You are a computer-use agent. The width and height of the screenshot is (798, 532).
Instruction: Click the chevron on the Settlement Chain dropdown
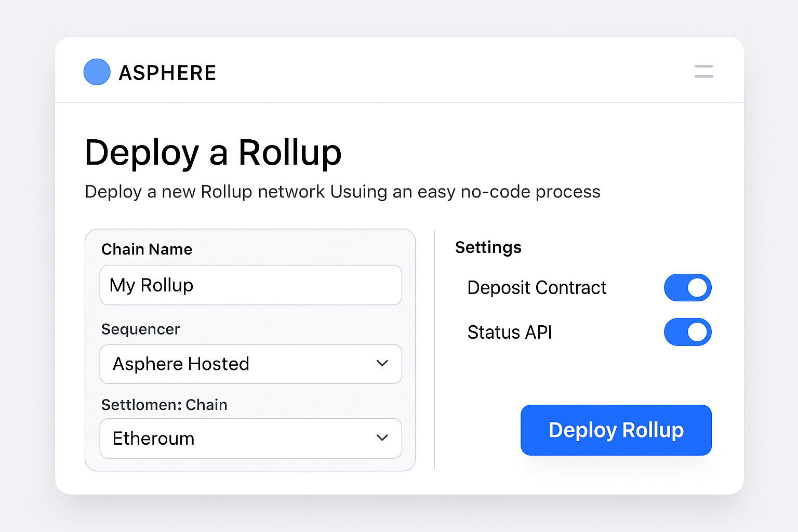point(382,438)
